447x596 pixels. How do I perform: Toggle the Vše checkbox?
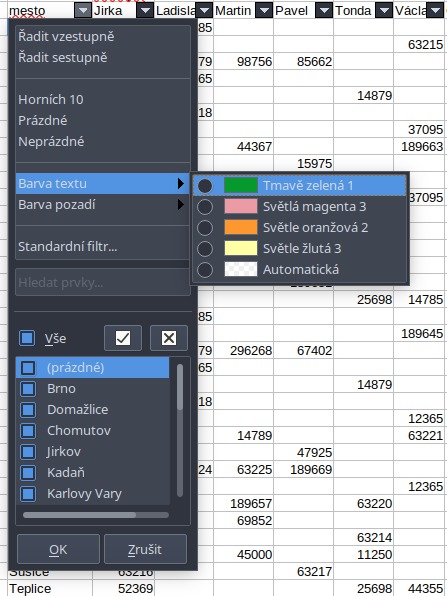click(x=27, y=338)
